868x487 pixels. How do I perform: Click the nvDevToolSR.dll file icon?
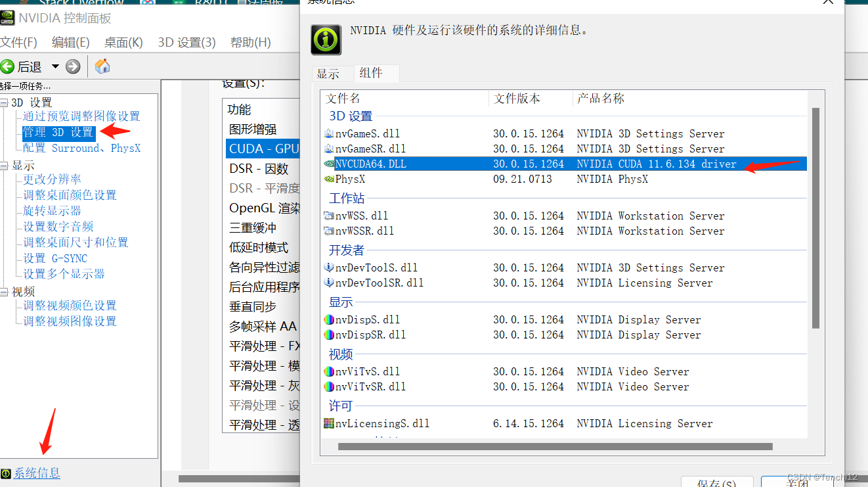pyautogui.click(x=329, y=283)
